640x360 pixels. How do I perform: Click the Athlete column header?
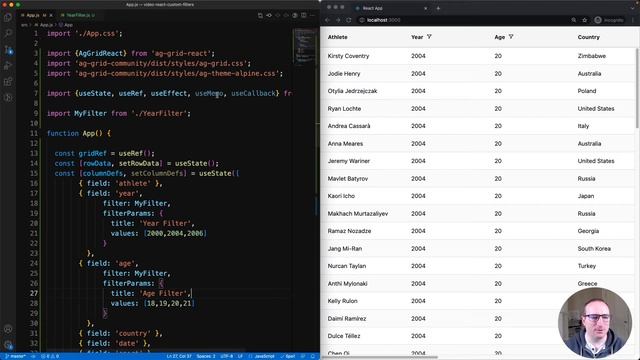pos(338,37)
